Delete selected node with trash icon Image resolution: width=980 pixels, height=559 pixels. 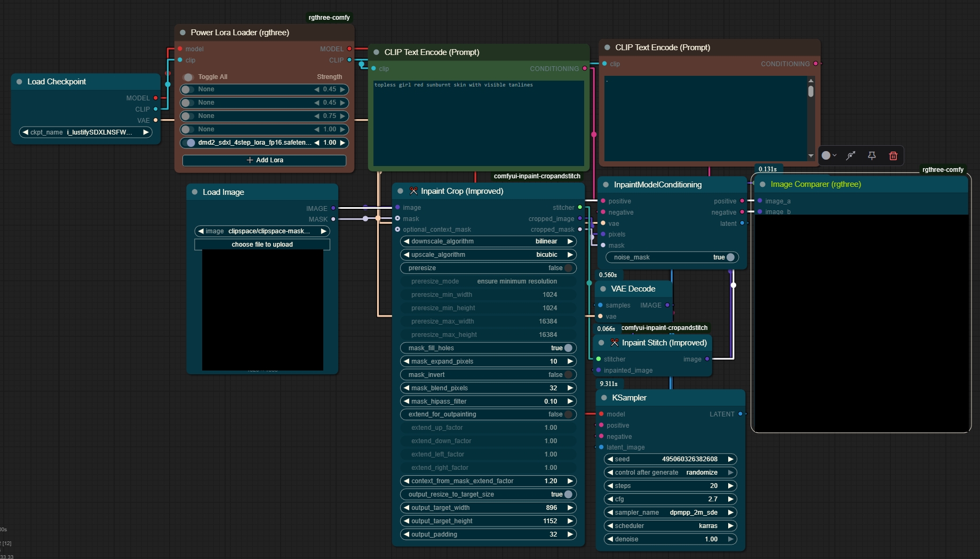point(893,156)
